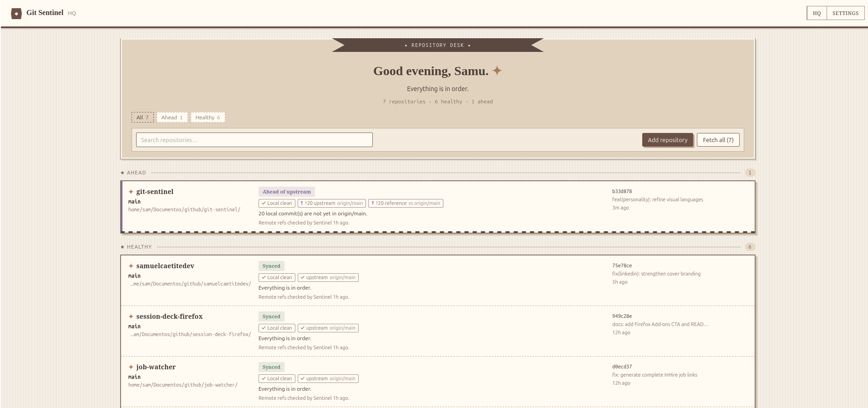Open the HQ tab in the header

[817, 13]
